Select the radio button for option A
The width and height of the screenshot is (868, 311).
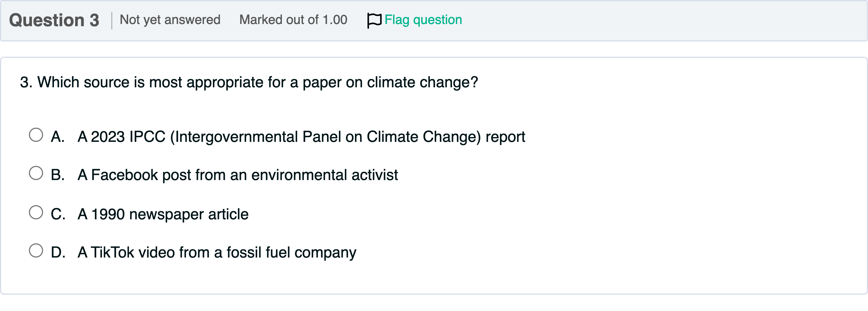tap(36, 135)
